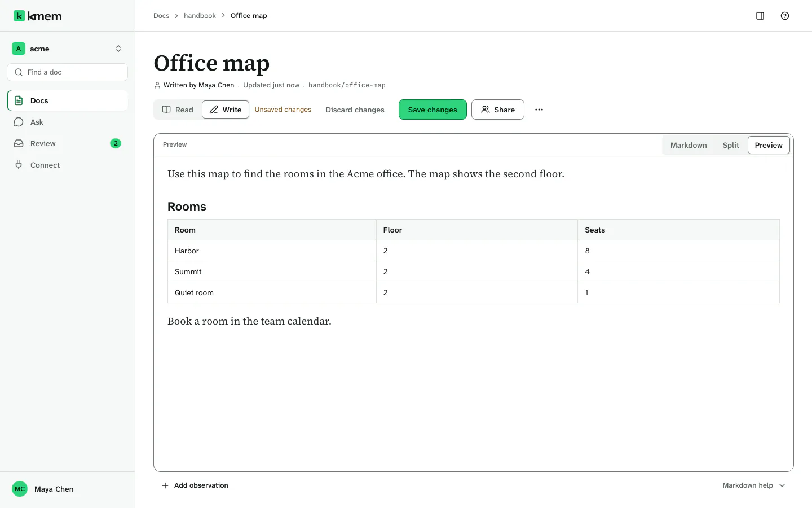Viewport: 812px width, 508px height.
Task: Toggle the side panel icon
Action: [760, 16]
